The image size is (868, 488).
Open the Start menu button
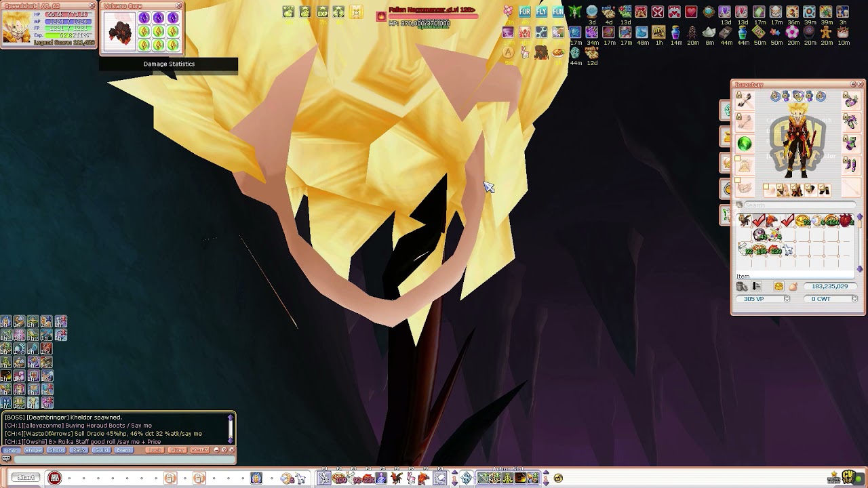[25, 478]
